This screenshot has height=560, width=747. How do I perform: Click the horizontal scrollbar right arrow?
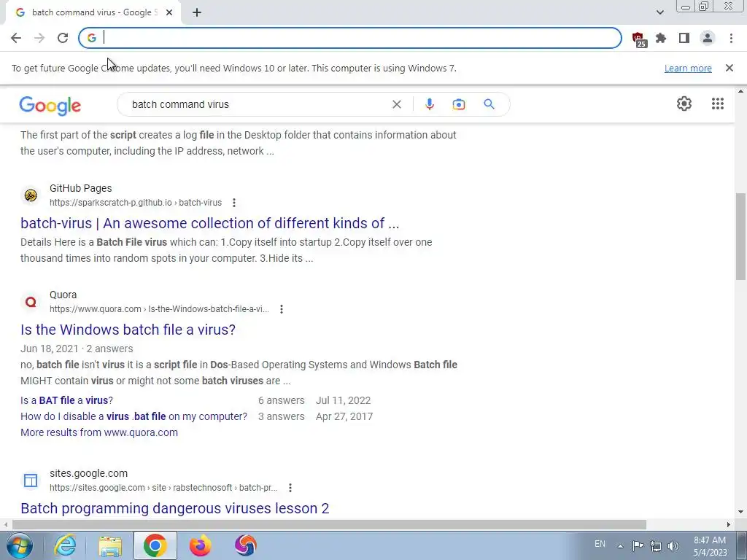point(729,525)
